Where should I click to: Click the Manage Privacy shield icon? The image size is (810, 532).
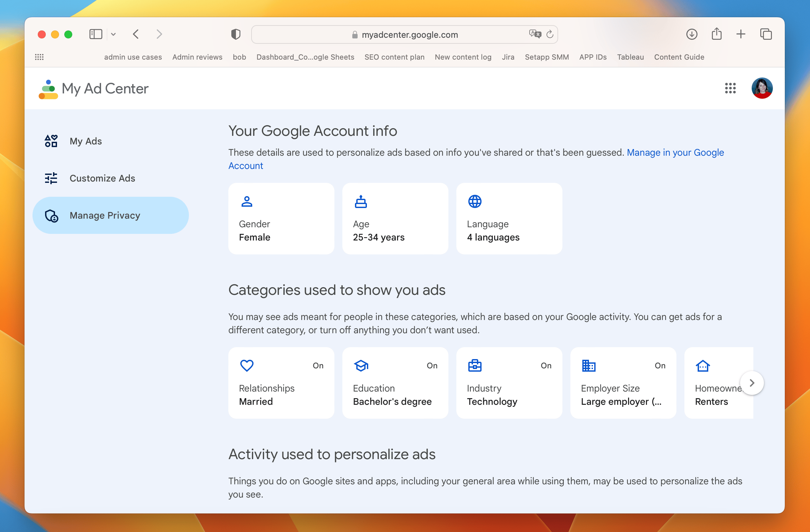(x=51, y=216)
